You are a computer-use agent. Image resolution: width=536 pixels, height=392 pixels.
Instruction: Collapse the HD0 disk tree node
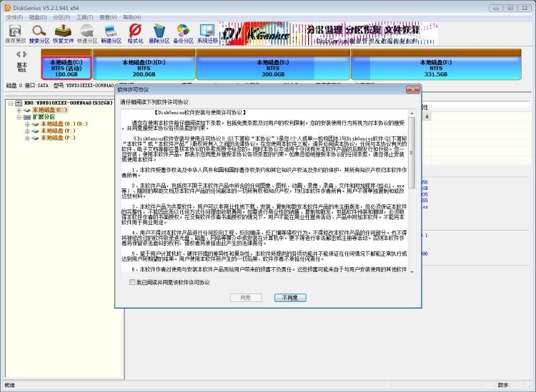pyautogui.click(x=11, y=103)
